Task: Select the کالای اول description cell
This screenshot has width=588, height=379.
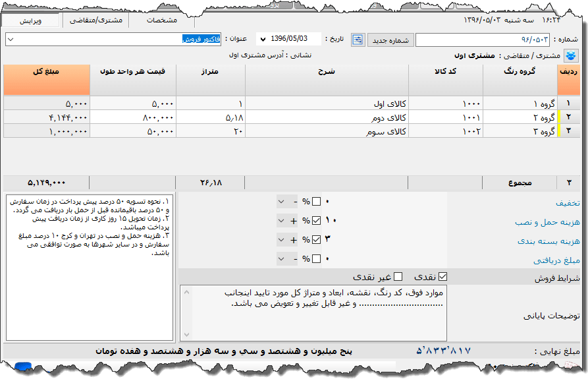Action: click(327, 103)
